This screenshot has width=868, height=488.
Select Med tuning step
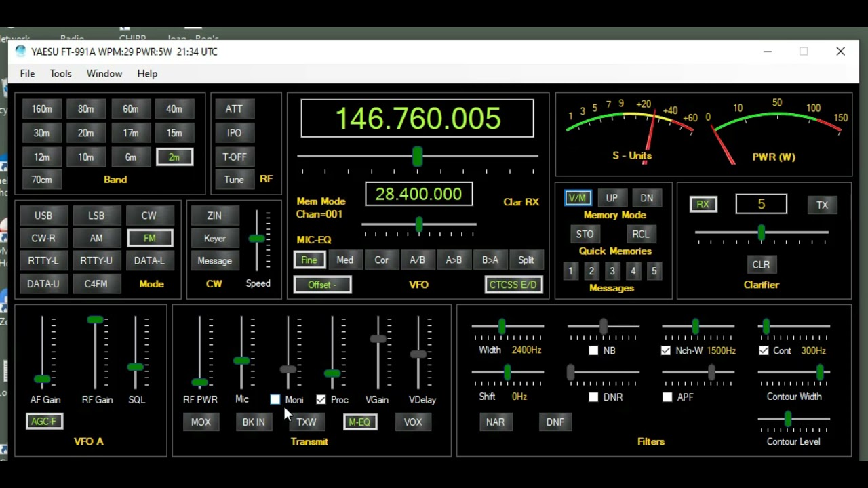344,260
